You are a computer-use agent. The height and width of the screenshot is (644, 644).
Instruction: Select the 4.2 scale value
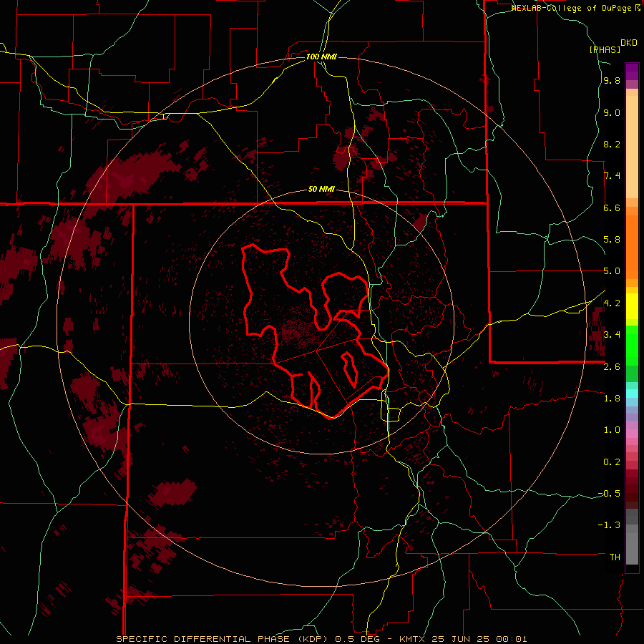pos(612,303)
